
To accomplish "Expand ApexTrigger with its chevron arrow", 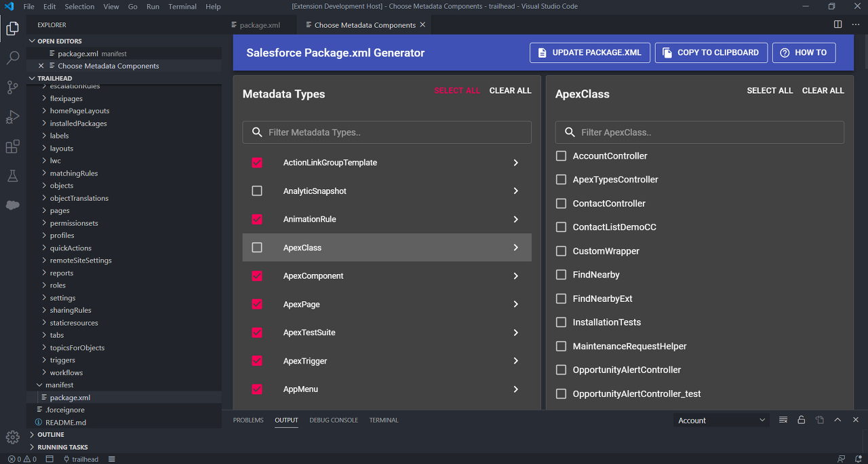I will tap(515, 361).
